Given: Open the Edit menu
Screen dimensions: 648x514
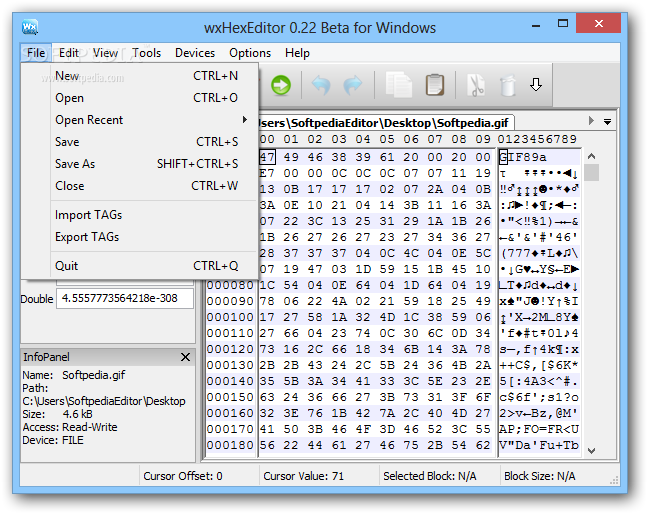Looking at the screenshot, I should tap(69, 53).
